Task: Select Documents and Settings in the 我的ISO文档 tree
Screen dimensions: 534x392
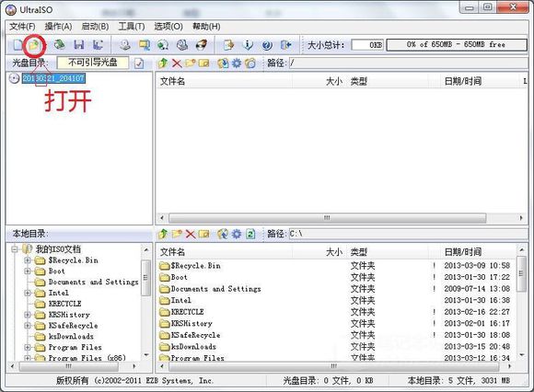Action: (93, 282)
